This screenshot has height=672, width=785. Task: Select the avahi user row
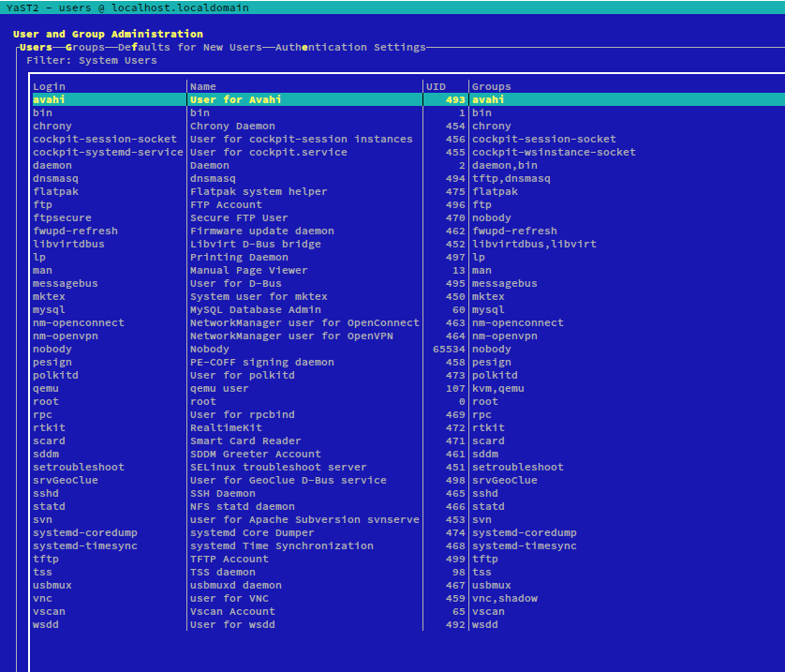(49, 99)
